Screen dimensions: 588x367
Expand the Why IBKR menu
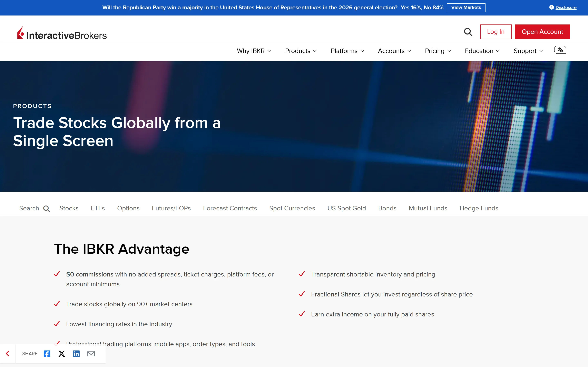pyautogui.click(x=254, y=51)
